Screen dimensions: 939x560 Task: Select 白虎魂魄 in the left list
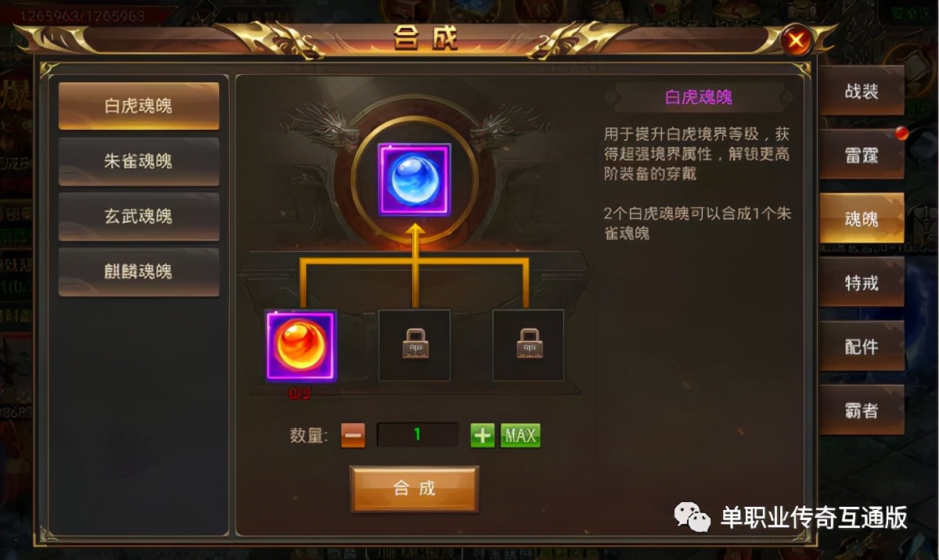[x=139, y=106]
